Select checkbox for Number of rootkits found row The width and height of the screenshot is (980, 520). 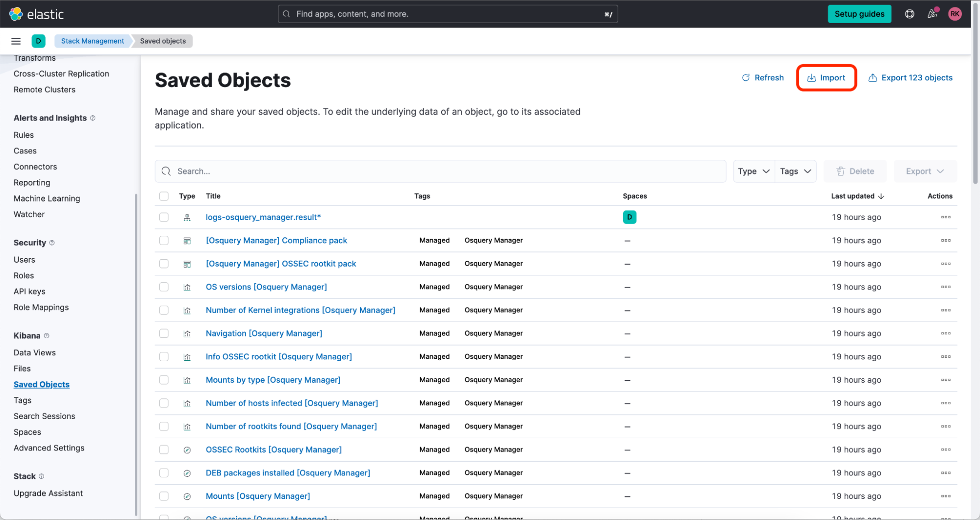(x=164, y=426)
